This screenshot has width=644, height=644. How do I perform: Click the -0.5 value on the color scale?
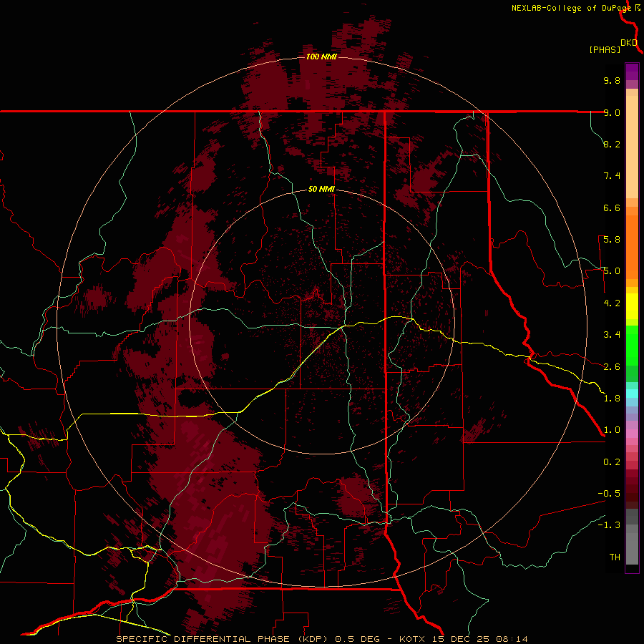point(609,494)
